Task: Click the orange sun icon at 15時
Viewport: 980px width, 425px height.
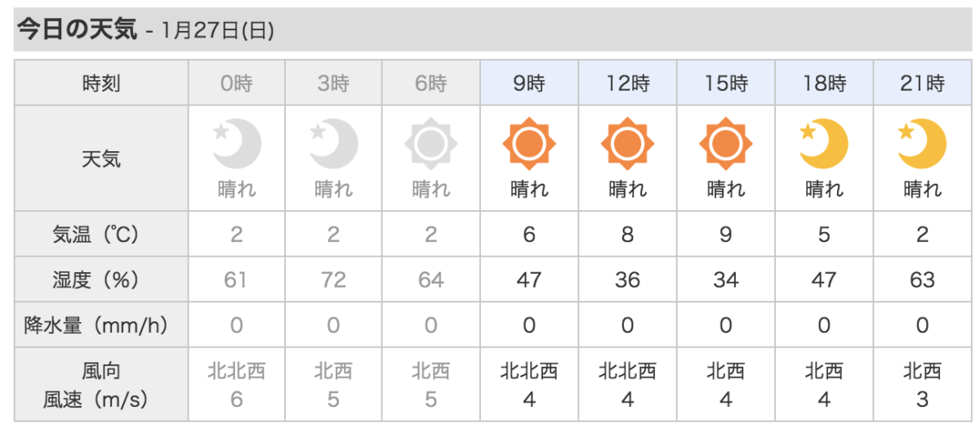Action: 725,145
